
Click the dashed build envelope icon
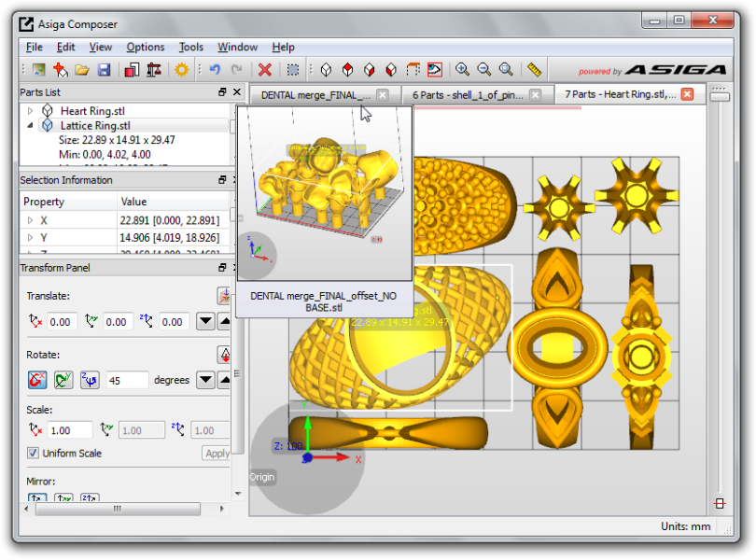pyautogui.click(x=413, y=70)
